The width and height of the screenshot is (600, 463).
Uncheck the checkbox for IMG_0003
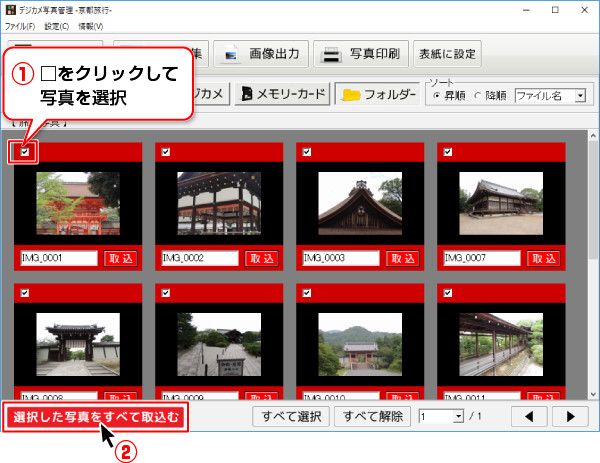tap(307, 152)
